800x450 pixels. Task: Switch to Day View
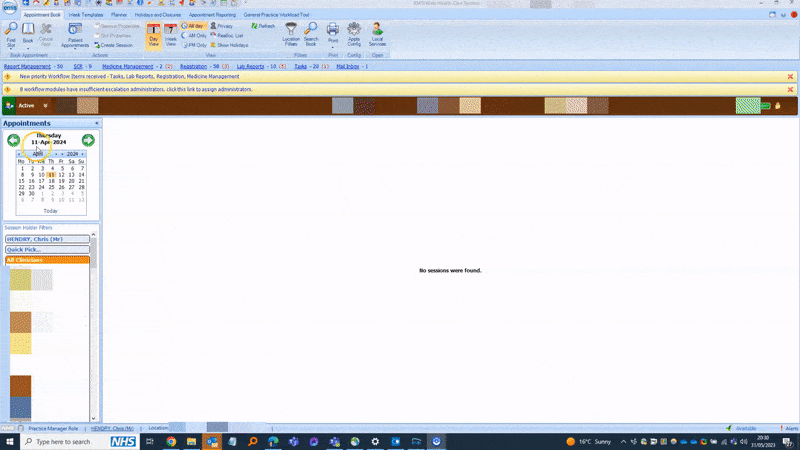(x=153, y=35)
